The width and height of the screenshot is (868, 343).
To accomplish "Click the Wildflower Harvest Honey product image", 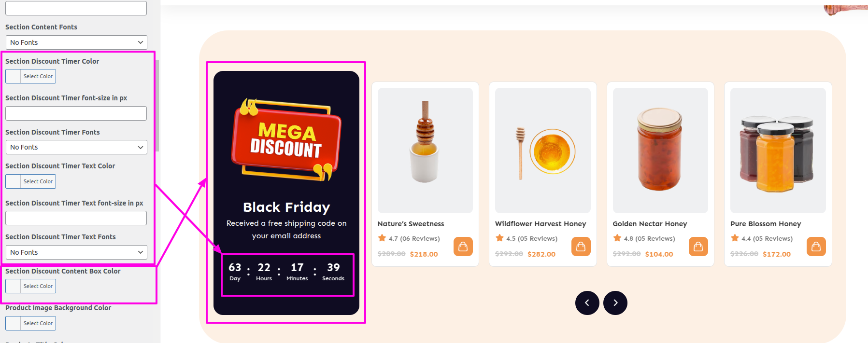I will click(542, 151).
